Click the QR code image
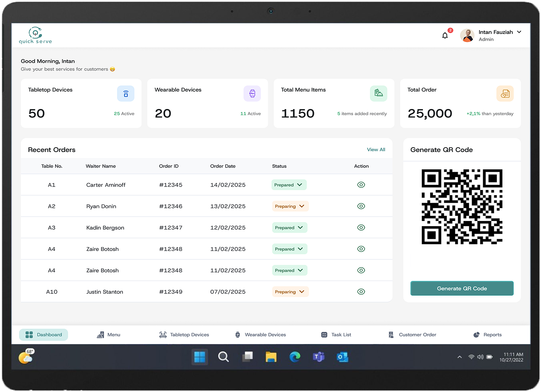This screenshot has height=392, width=541. [x=462, y=207]
